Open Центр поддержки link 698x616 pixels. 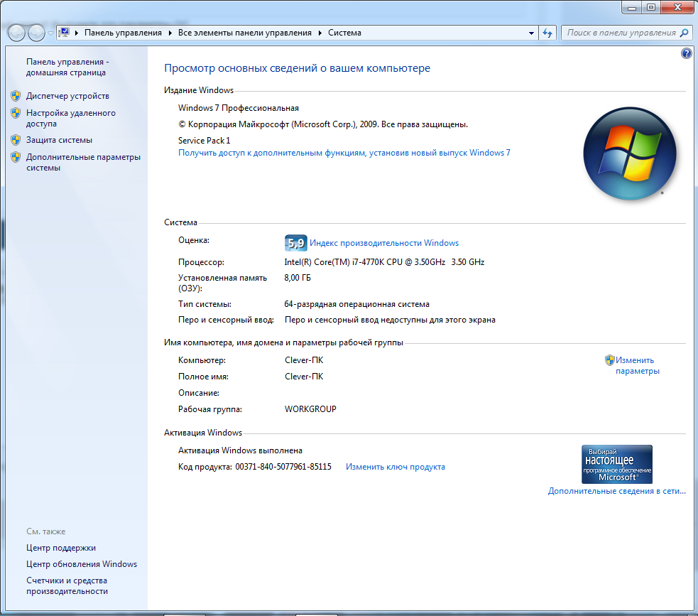click(x=61, y=548)
